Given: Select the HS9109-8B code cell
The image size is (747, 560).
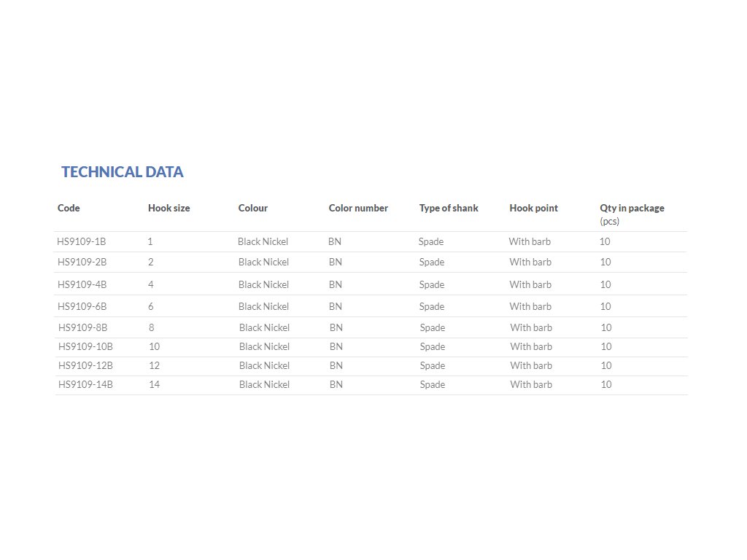Looking at the screenshot, I should 83,327.
